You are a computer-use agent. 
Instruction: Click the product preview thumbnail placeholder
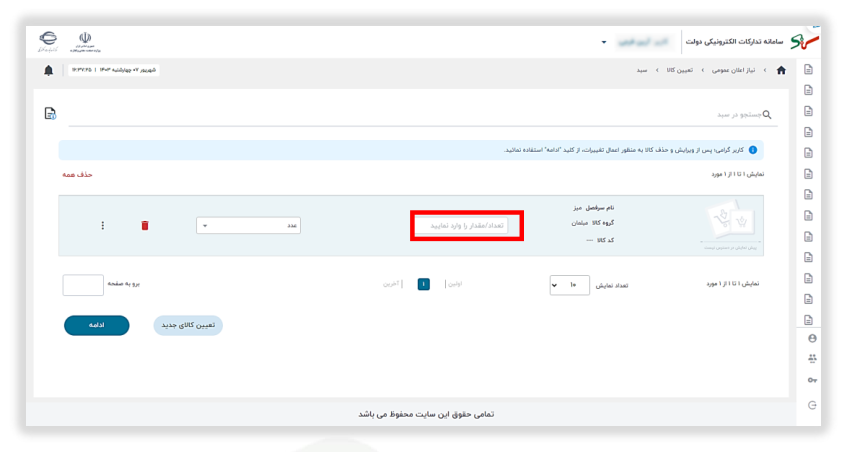731,226
